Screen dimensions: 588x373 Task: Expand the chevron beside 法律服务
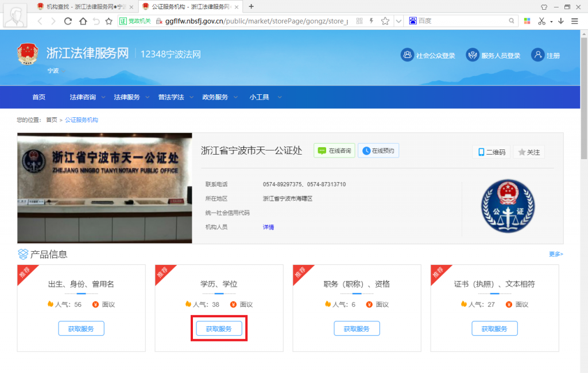[x=148, y=97]
